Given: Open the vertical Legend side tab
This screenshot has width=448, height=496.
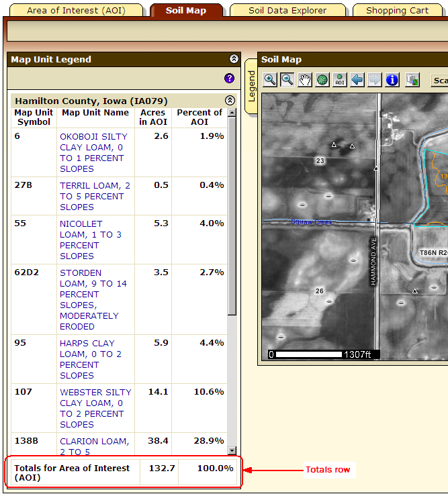Looking at the screenshot, I should (251, 86).
